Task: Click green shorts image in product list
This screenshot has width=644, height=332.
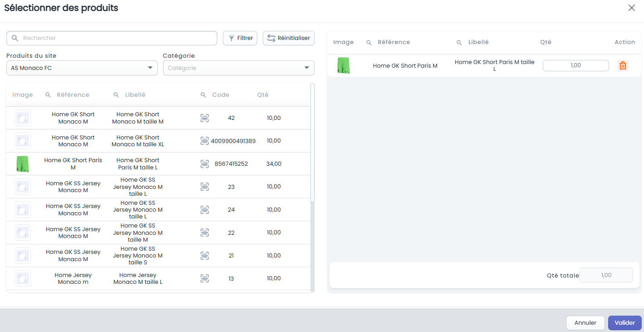Action: point(23,164)
